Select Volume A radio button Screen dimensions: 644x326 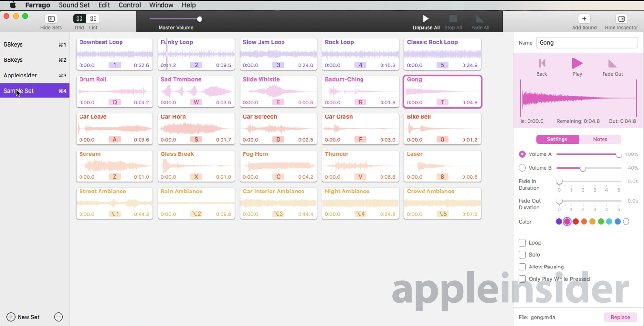(522, 154)
